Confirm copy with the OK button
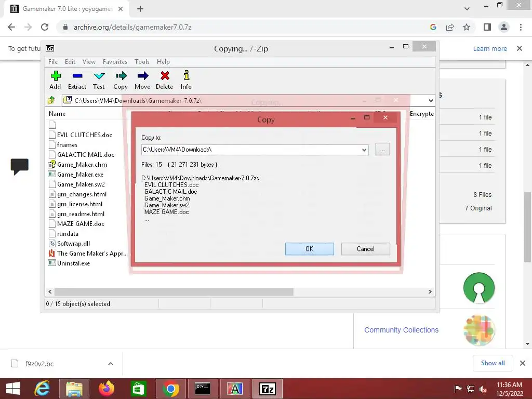Screen dimensions: 532x399 click(310, 249)
